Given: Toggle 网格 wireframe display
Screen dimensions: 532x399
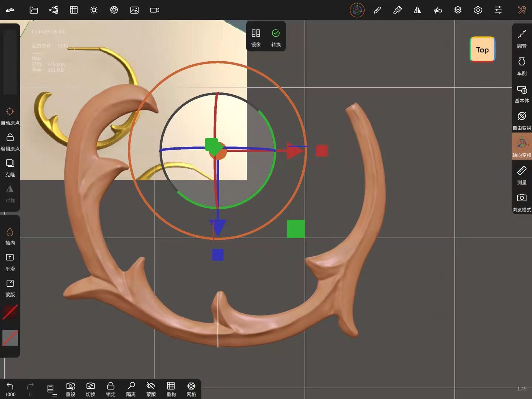Looking at the screenshot, I should tap(191, 389).
